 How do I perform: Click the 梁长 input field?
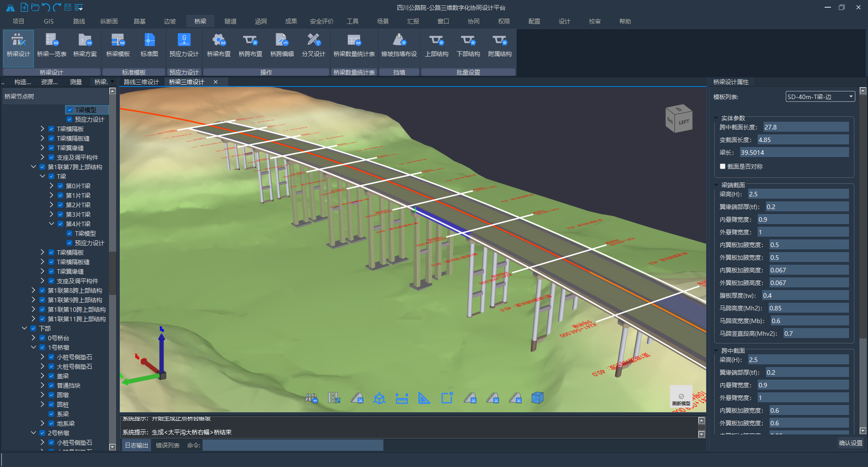(x=794, y=152)
